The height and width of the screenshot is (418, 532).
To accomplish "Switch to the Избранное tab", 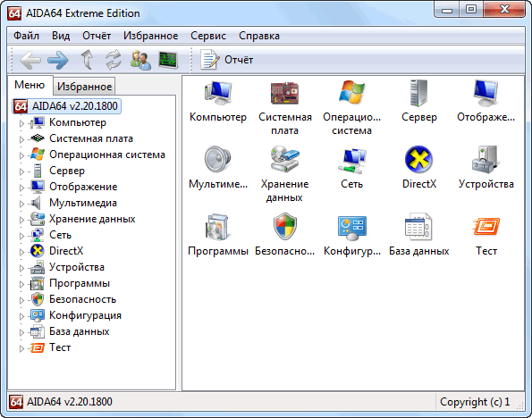I will tap(84, 87).
